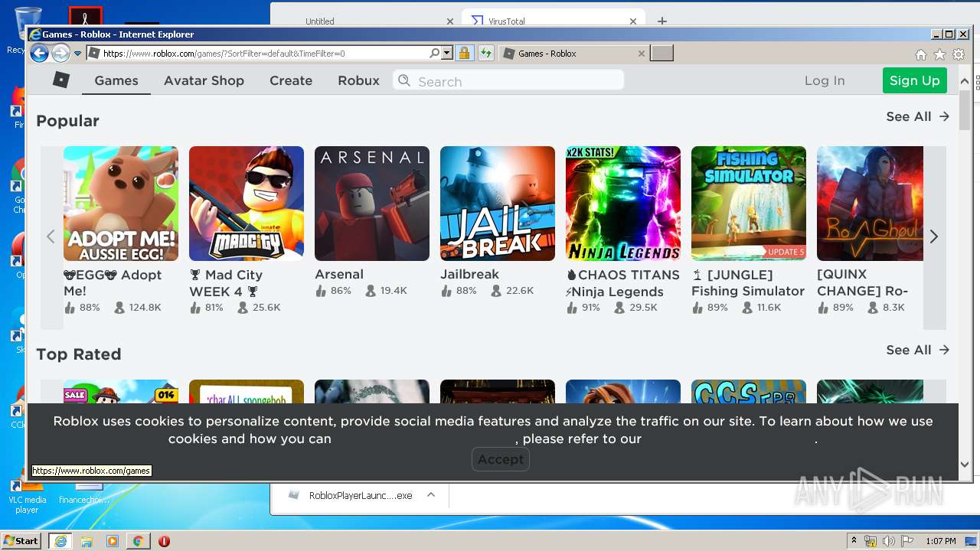
Task: Close the Games - Roblox IE tab
Action: click(x=642, y=54)
